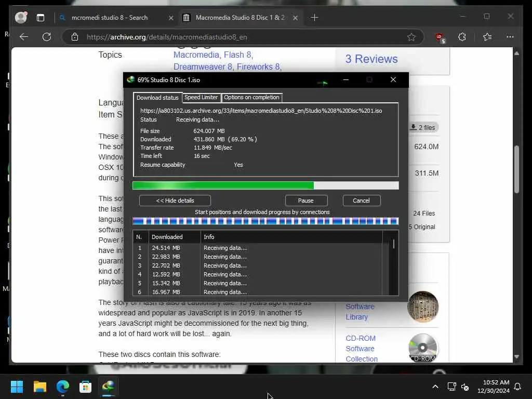Open Microsoft Edge from taskbar

pos(63,387)
